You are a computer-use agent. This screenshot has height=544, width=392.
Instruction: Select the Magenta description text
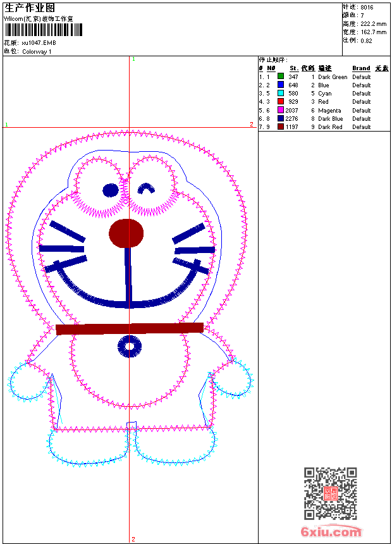(329, 111)
